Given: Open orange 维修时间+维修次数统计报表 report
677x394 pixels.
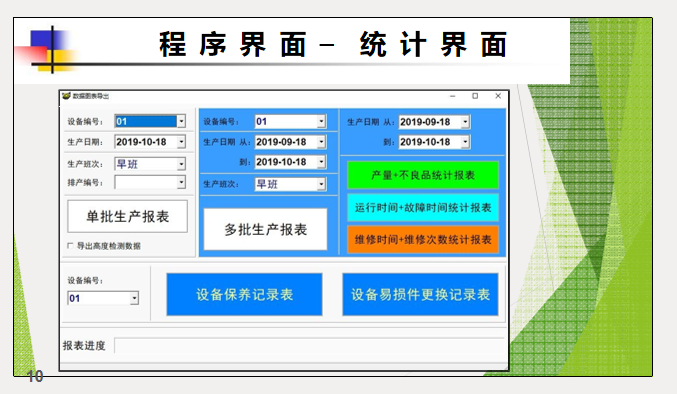Looking at the screenshot, I should pos(423,240).
